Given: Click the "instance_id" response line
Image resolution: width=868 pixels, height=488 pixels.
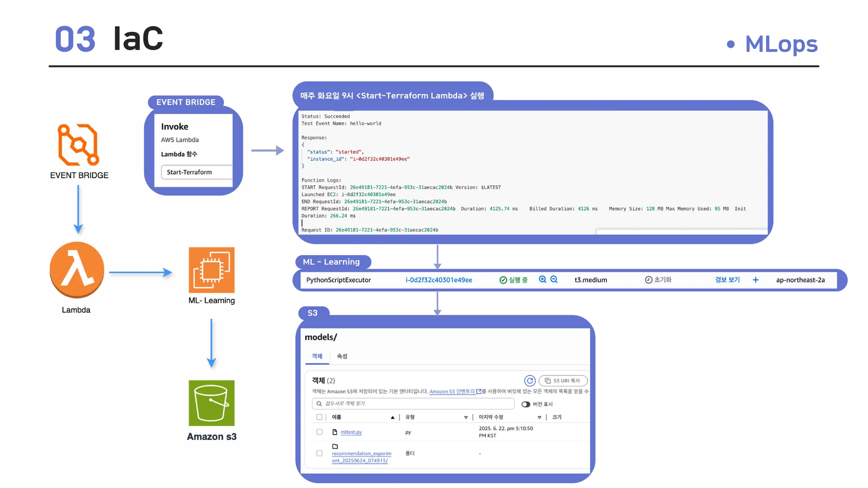Looking at the screenshot, I should pos(358,159).
